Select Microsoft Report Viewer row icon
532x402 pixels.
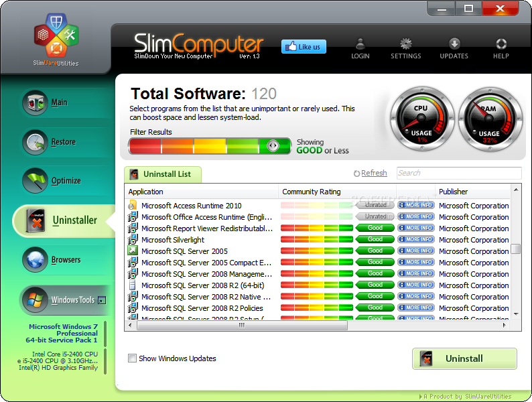click(133, 228)
